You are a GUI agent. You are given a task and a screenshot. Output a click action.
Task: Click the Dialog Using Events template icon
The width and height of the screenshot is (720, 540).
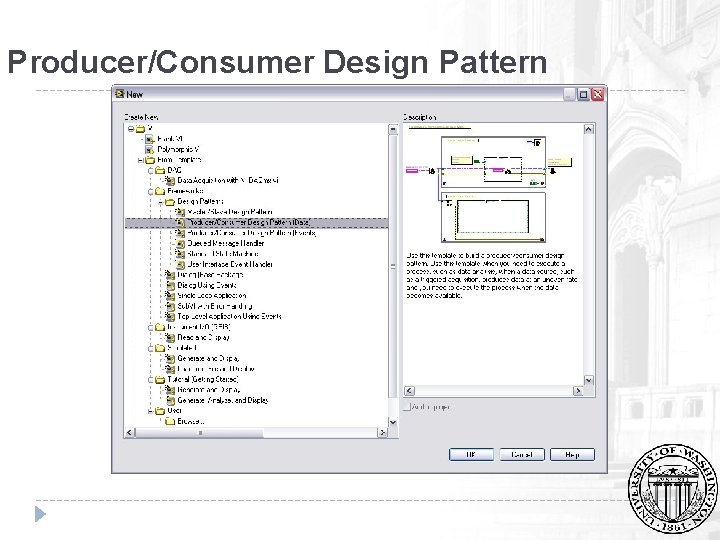click(x=170, y=285)
